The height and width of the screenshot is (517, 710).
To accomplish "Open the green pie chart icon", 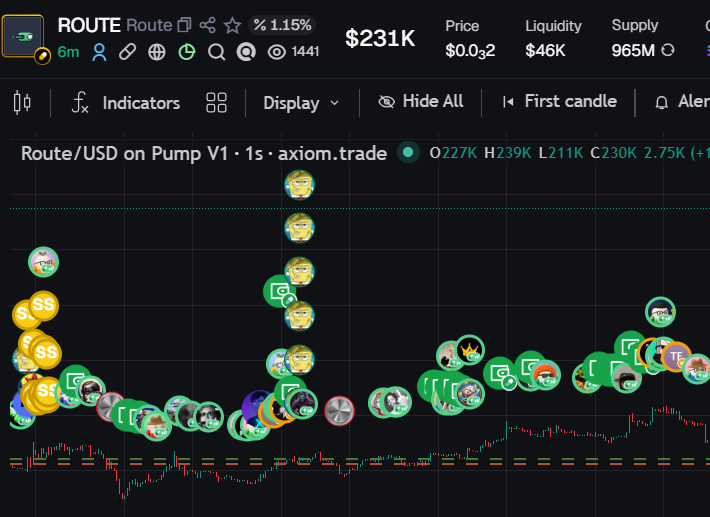I will [187, 52].
